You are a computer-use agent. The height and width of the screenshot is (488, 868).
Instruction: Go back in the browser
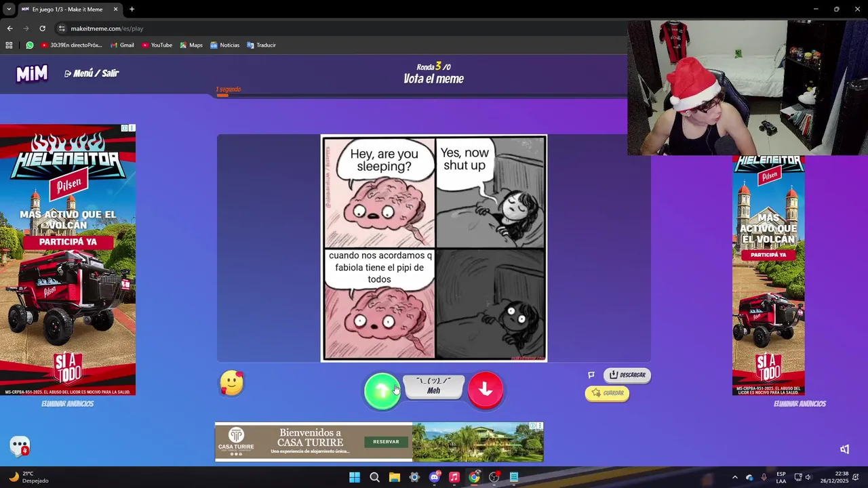pos(9,28)
